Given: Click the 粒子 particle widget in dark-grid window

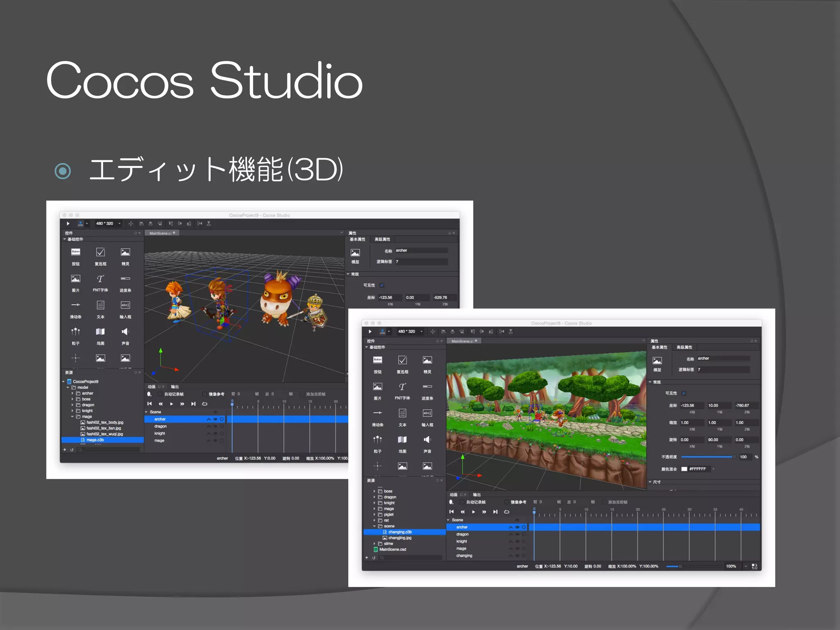Looking at the screenshot, I should [75, 331].
